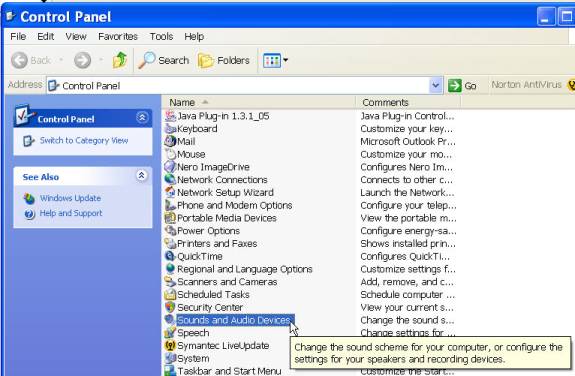Image resolution: width=575 pixels, height=376 pixels.
Task: Expand the Address bar dropdown
Action: click(436, 86)
